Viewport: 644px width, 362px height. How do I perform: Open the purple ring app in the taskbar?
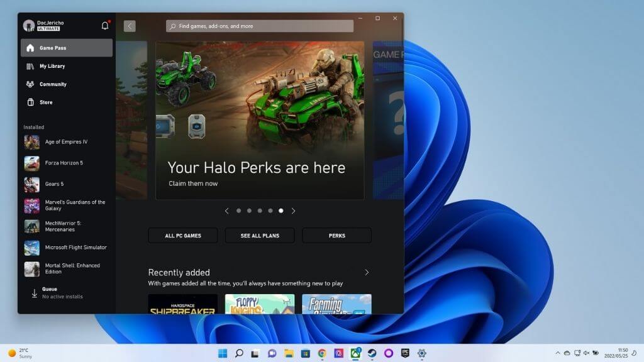click(389, 353)
